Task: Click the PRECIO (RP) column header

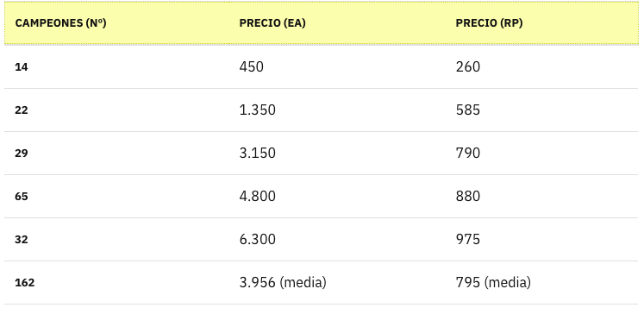Action: [489, 23]
